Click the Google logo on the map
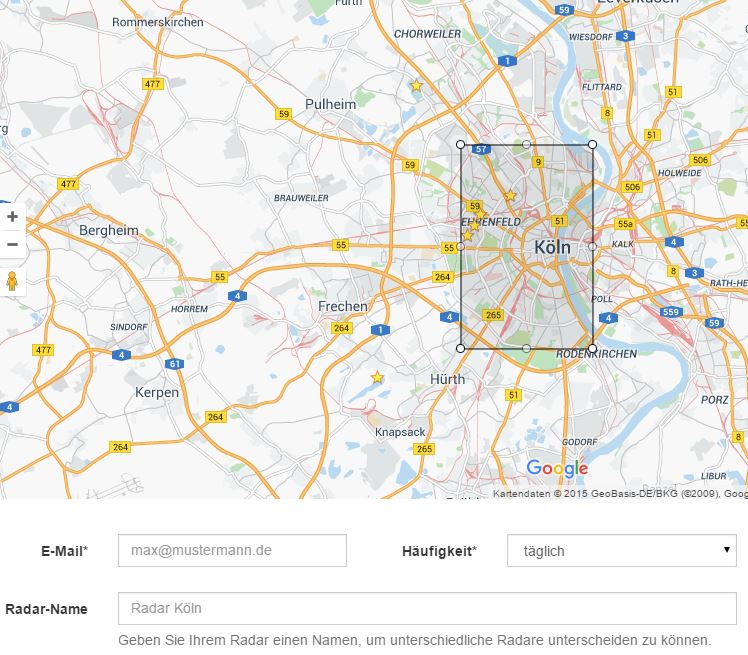Screen dimensions: 748x655 click(557, 468)
